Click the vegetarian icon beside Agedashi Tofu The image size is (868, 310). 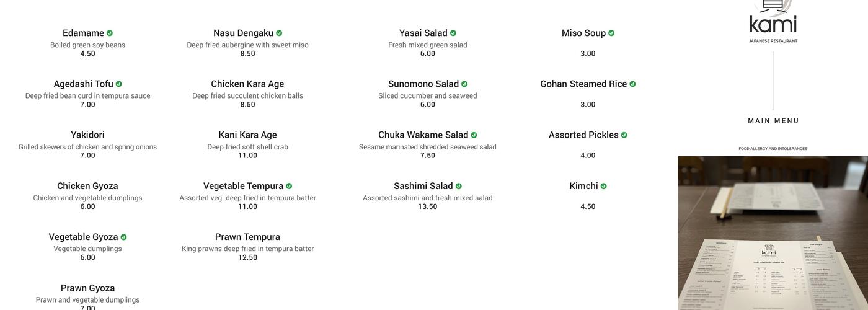[119, 84]
